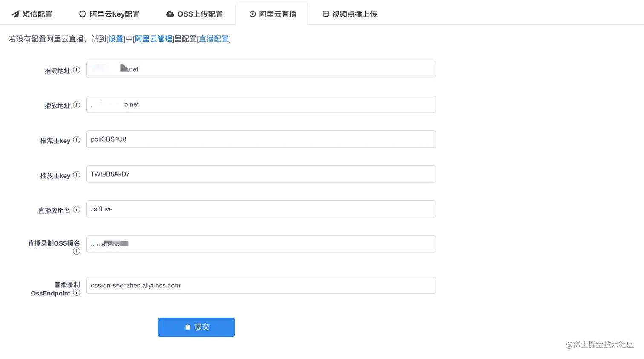The image size is (644, 359).
Task: Select the 阿里云直播 tab
Action: 272,14
